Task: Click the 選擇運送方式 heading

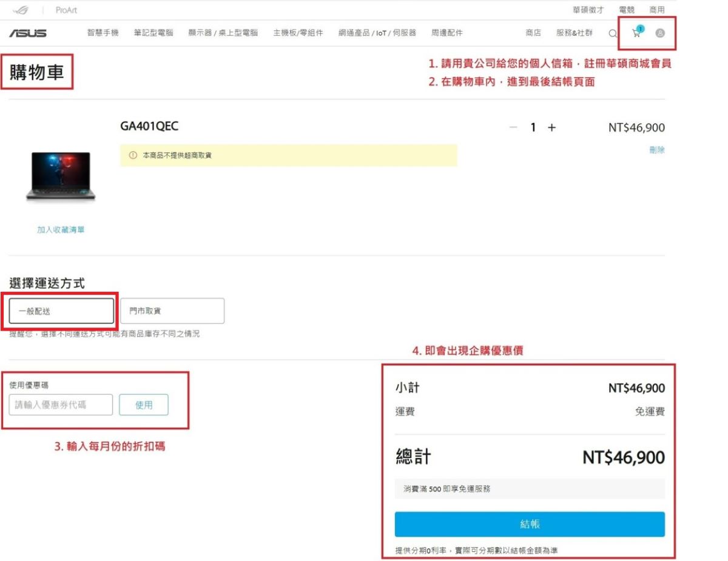Action: 47,283
